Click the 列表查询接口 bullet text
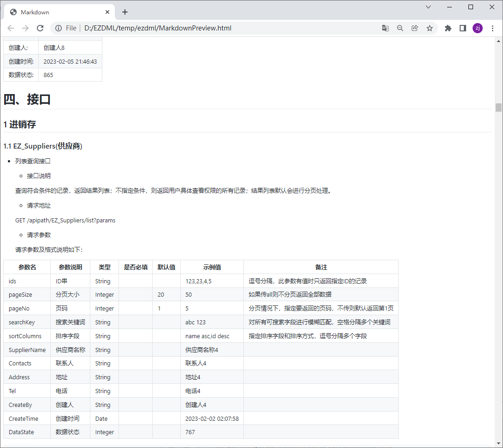 tap(33, 161)
